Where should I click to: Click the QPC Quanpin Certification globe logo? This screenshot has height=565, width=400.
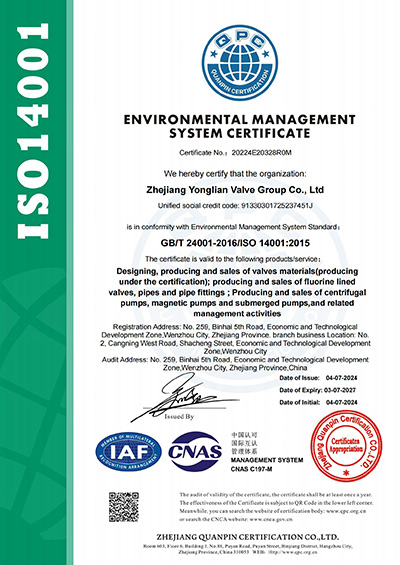[x=240, y=62]
